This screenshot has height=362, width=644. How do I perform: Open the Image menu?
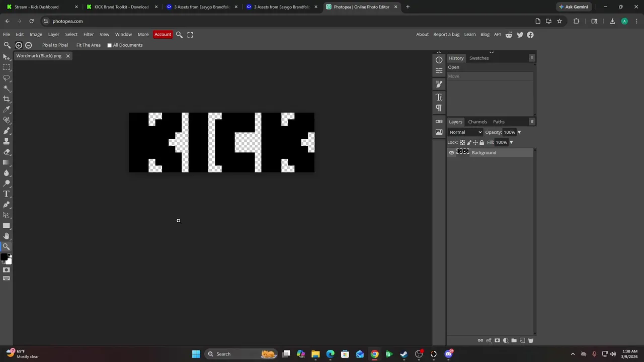click(x=36, y=35)
